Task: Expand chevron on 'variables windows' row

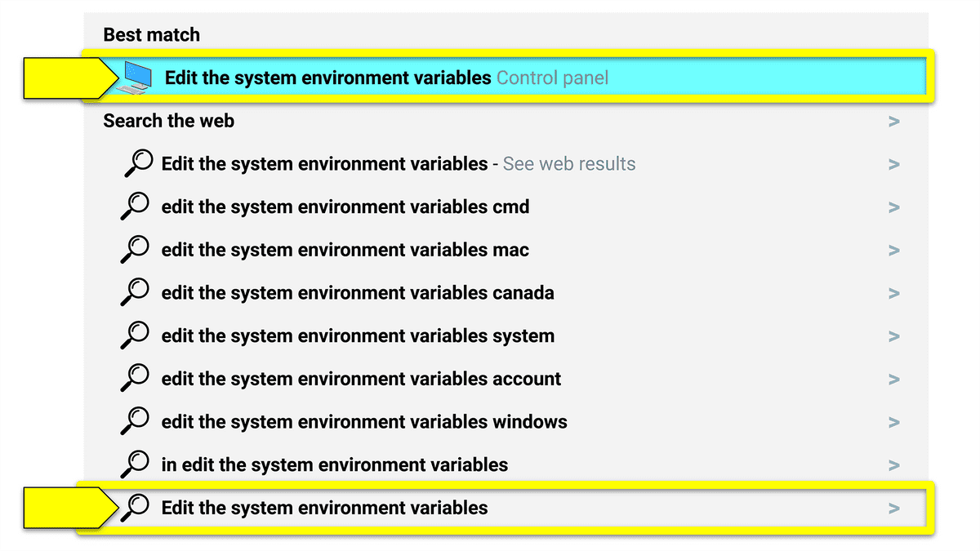Action: [894, 422]
